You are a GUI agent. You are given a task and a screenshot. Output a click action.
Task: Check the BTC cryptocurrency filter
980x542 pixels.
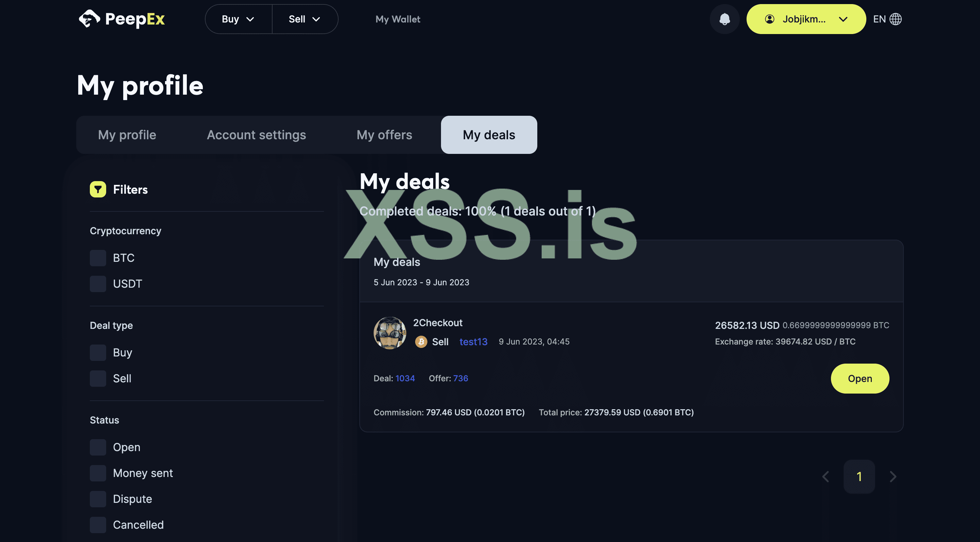(98, 258)
